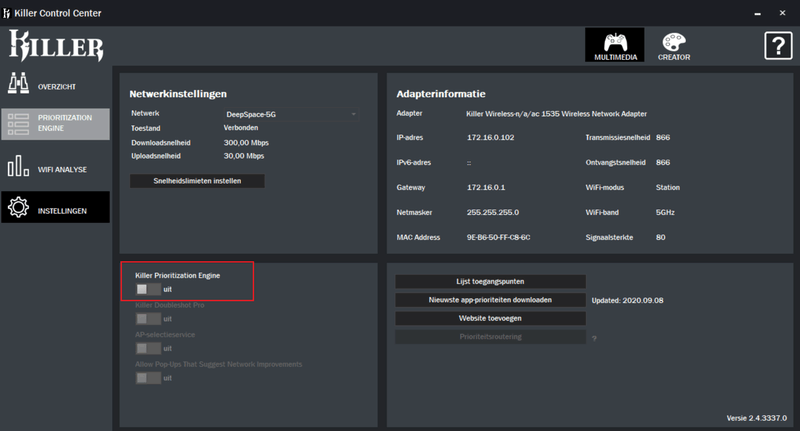Click the Killer logo in the header
The width and height of the screenshot is (800, 431).
tap(56, 46)
